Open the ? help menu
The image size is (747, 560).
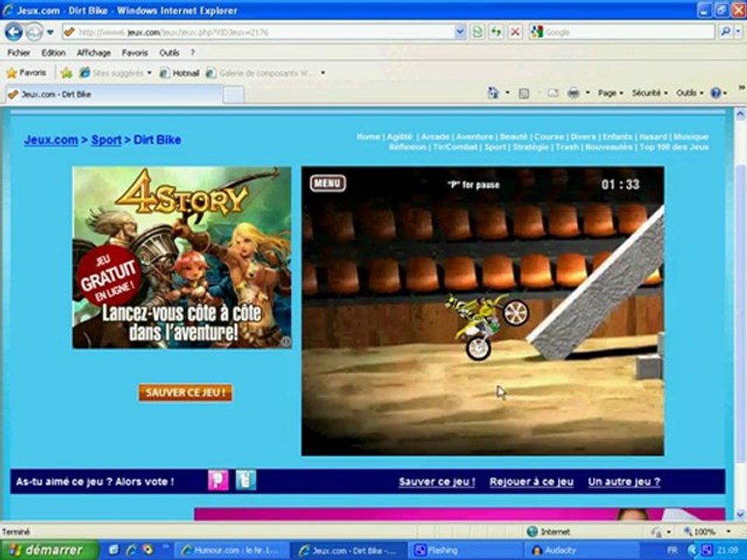click(192, 53)
